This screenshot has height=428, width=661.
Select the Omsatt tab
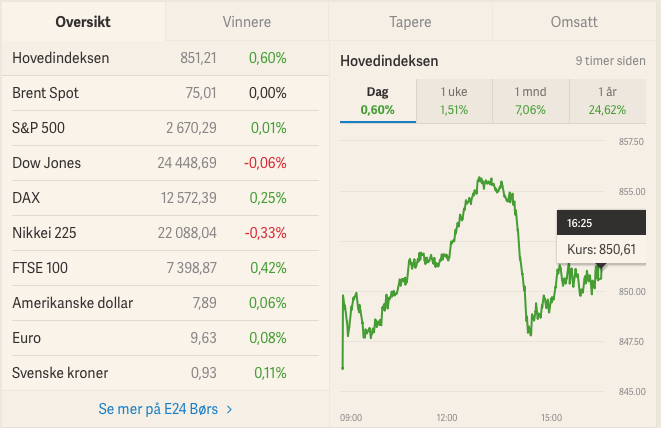click(574, 21)
